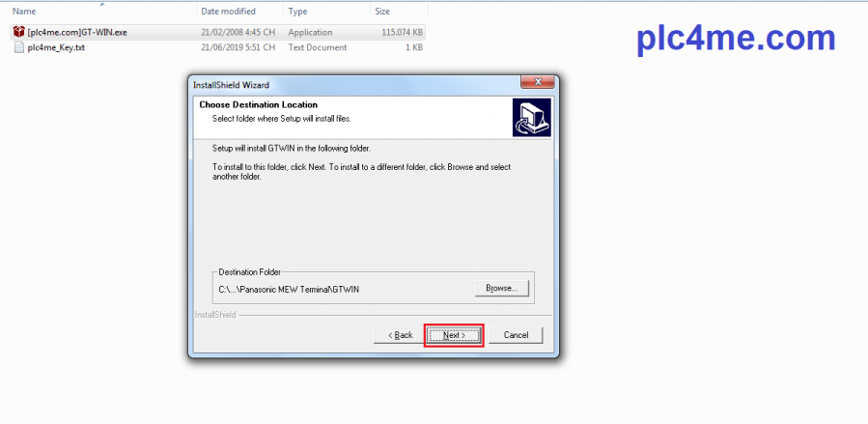Go Back to the previous wizard step
The image size is (868, 424).
click(x=401, y=335)
